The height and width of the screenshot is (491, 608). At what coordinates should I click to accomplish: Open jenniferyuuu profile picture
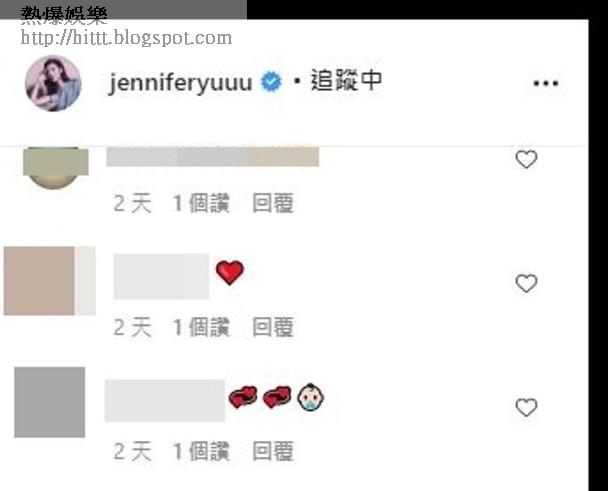click(53, 83)
